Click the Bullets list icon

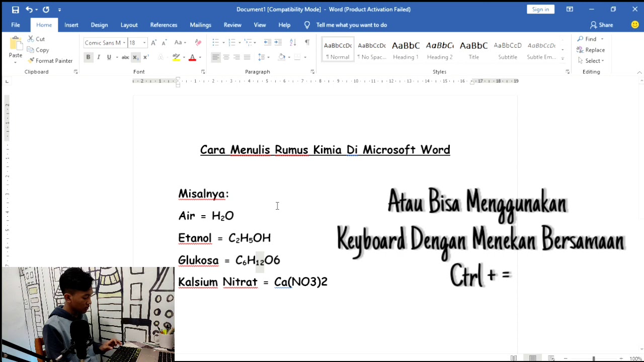click(215, 43)
